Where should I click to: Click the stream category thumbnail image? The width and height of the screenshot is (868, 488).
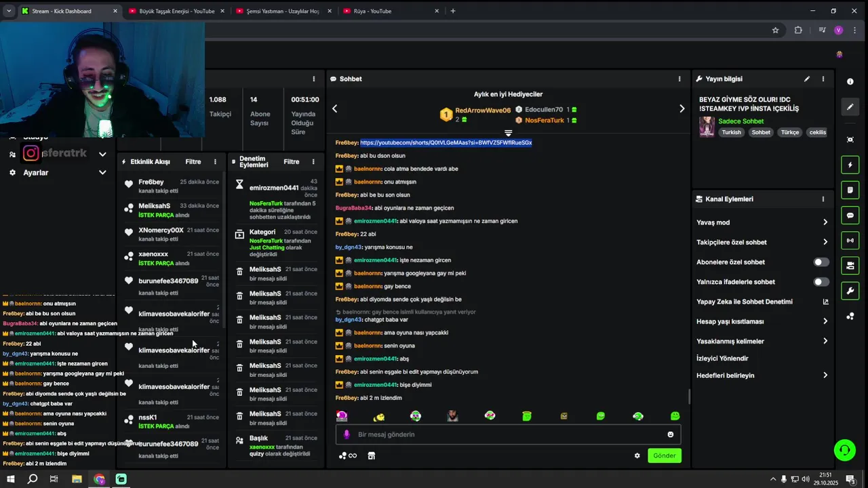coord(707,126)
